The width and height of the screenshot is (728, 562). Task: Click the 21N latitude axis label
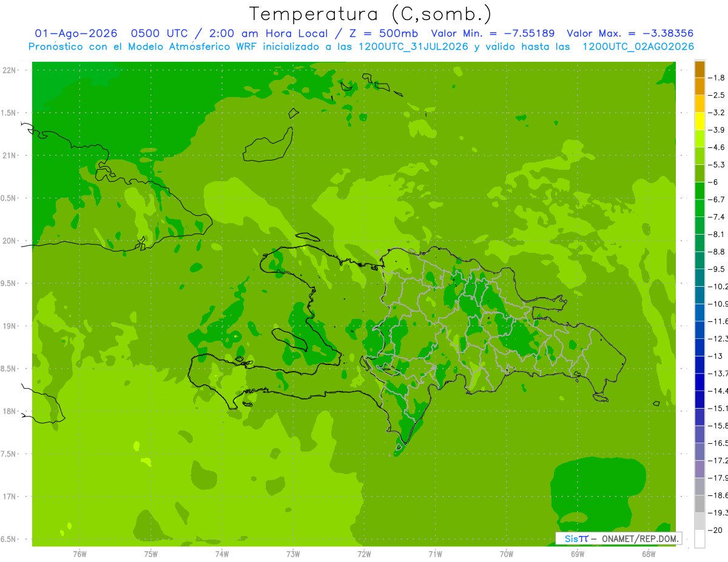click(x=10, y=156)
